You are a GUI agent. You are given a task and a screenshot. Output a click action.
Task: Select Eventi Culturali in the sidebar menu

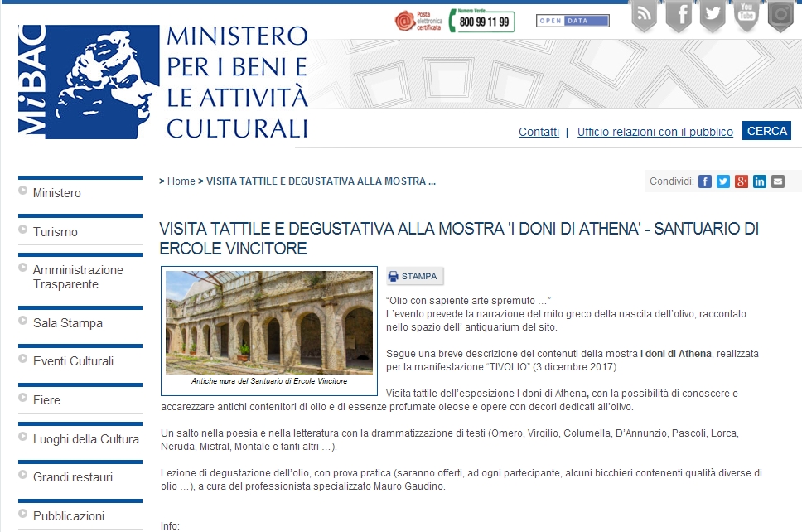tap(73, 361)
